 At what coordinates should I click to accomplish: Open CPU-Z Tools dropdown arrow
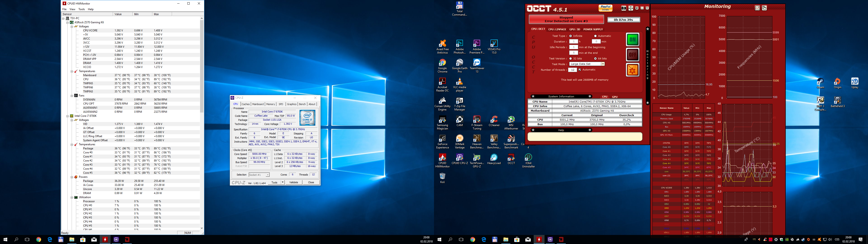tap(282, 182)
